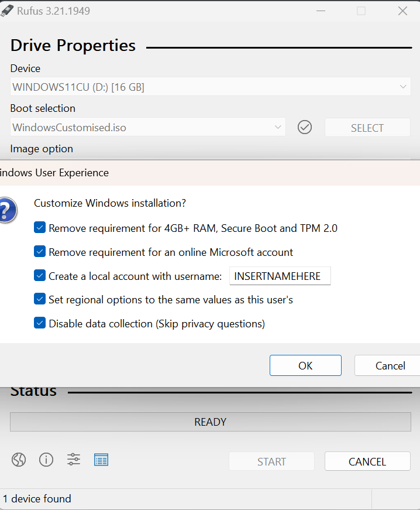The width and height of the screenshot is (420, 510).
Task: Click the Rufus USB drive title icon
Action: 7,11
